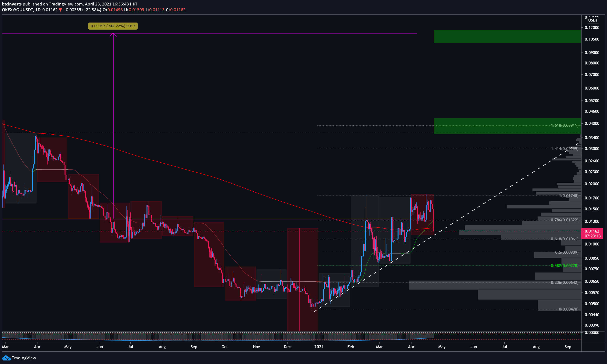
Task: Click the open price value O:0.01498
Action: pos(112,10)
